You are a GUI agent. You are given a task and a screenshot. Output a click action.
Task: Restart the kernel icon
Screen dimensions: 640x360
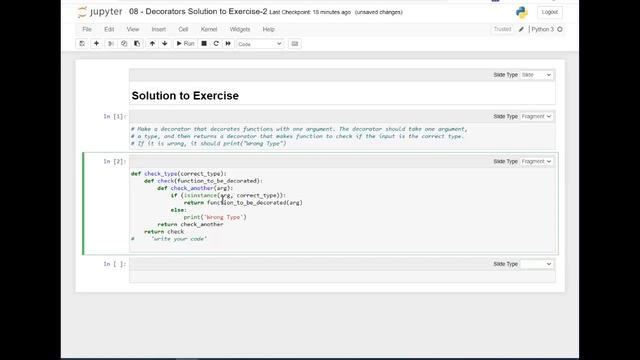click(216, 44)
